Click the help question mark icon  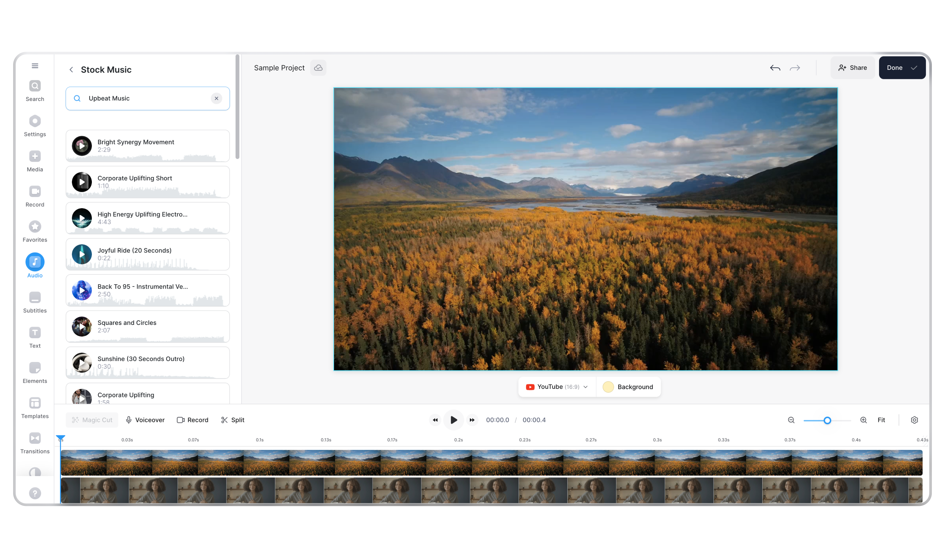click(x=35, y=493)
